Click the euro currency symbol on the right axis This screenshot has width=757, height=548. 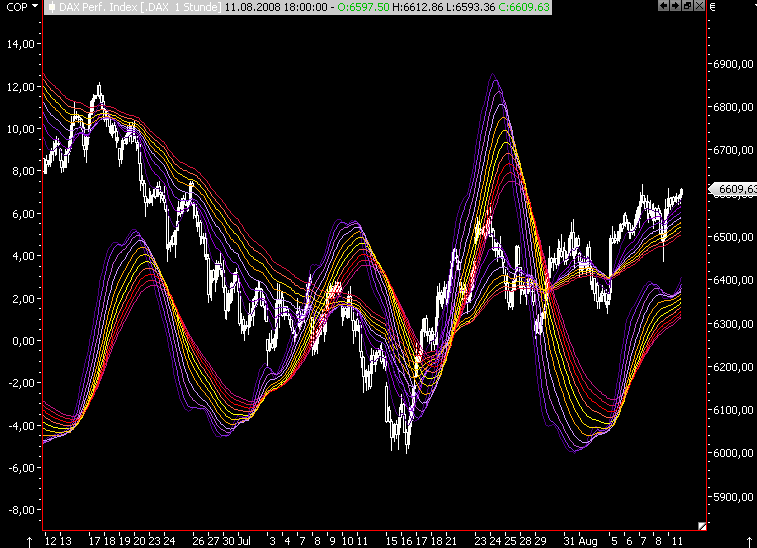pos(712,7)
